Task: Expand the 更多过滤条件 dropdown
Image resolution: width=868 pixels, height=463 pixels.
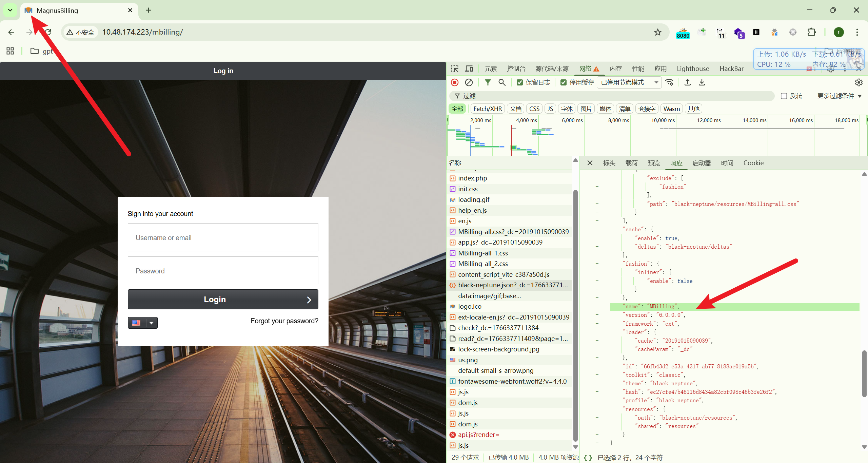Action: (839, 96)
